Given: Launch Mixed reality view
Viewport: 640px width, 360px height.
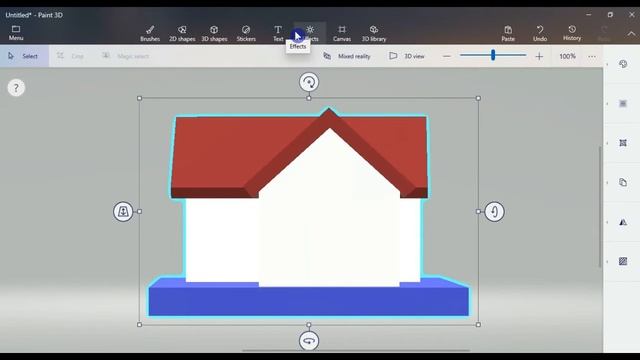Looking at the screenshot, I should click(x=347, y=56).
